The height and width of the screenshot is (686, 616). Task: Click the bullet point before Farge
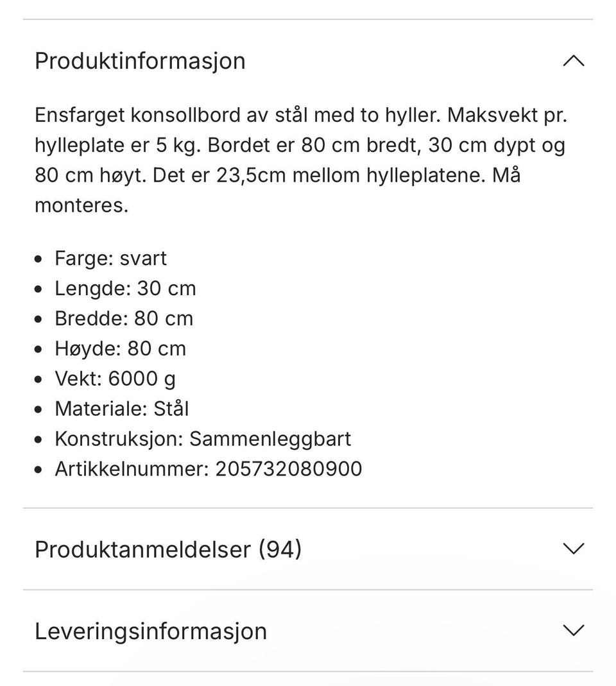pyautogui.click(x=40, y=259)
